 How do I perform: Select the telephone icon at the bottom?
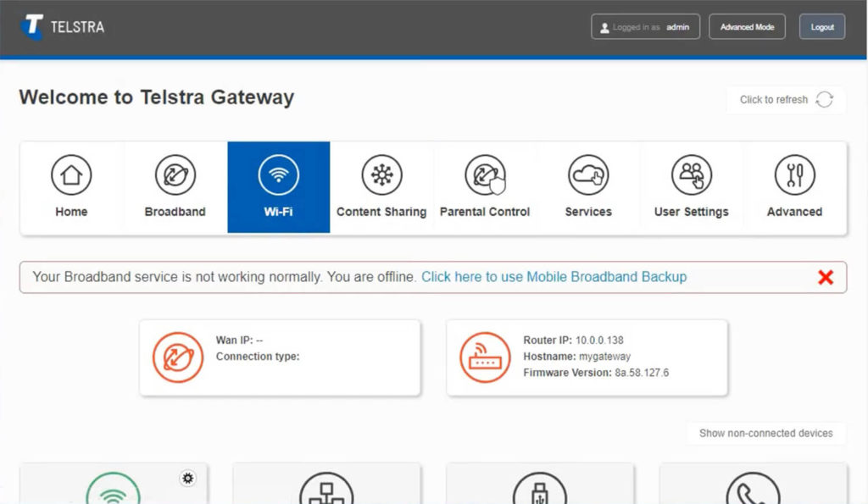pyautogui.click(x=753, y=491)
